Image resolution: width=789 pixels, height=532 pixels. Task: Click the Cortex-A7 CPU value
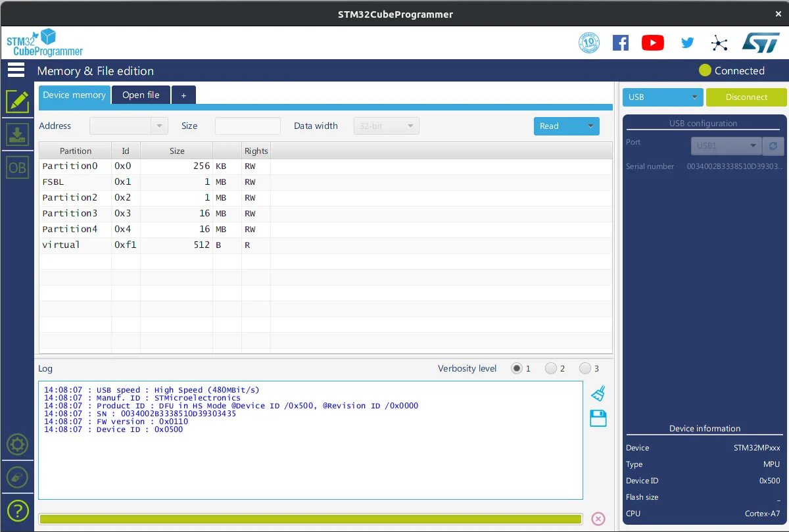click(x=762, y=514)
